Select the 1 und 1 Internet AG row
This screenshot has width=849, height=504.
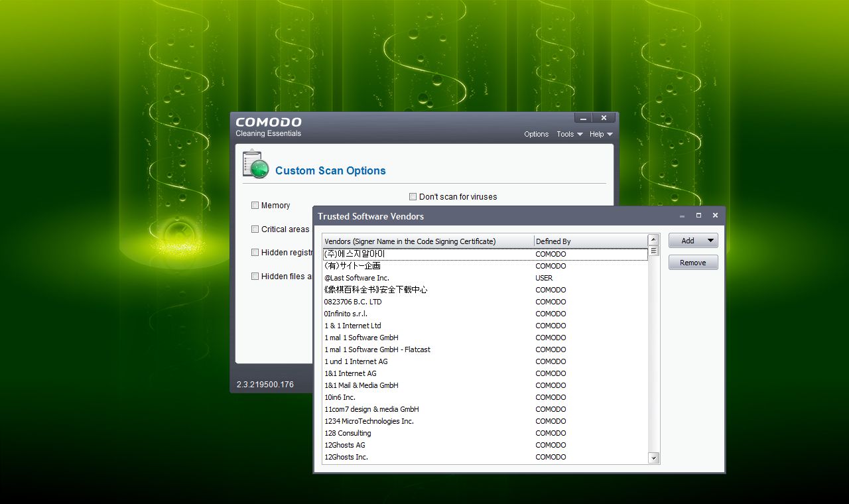[x=485, y=361]
